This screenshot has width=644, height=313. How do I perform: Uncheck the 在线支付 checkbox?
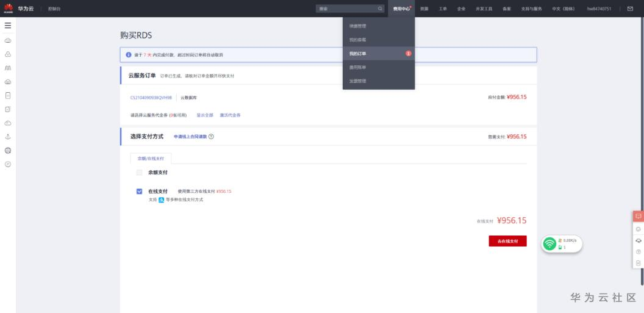click(139, 192)
